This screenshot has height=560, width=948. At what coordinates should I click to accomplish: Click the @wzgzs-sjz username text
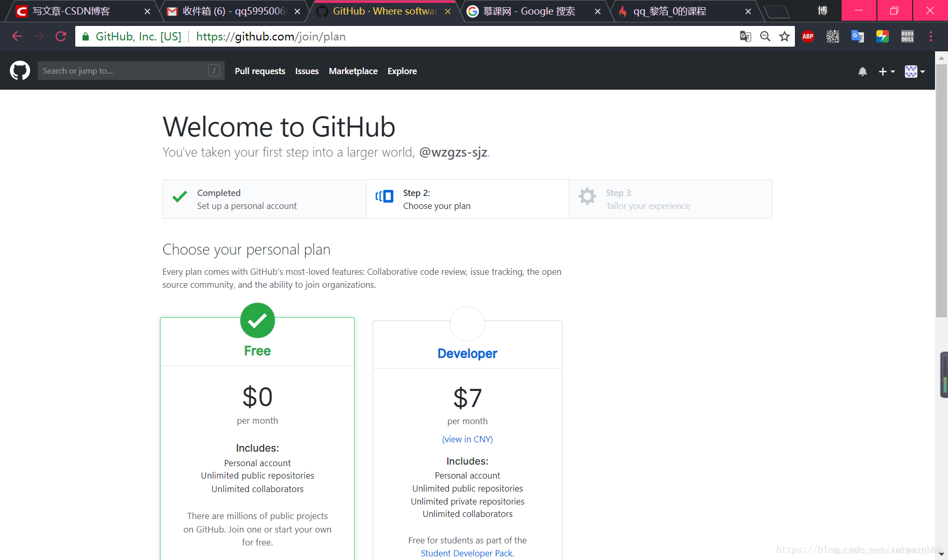pos(453,152)
